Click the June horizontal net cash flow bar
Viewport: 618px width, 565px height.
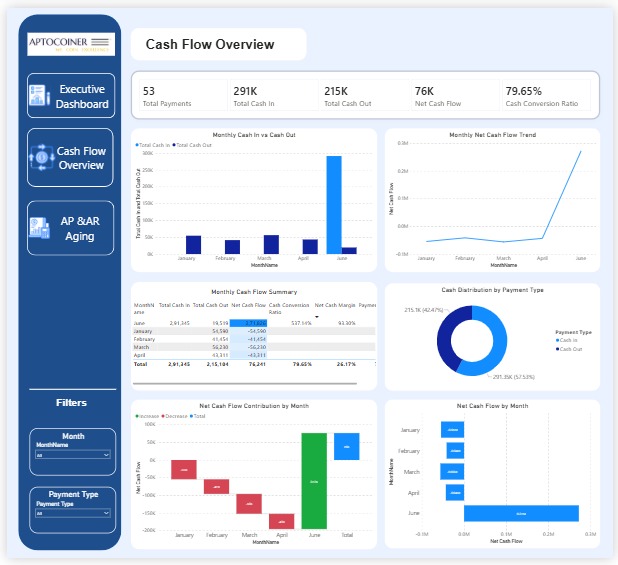tap(521, 513)
